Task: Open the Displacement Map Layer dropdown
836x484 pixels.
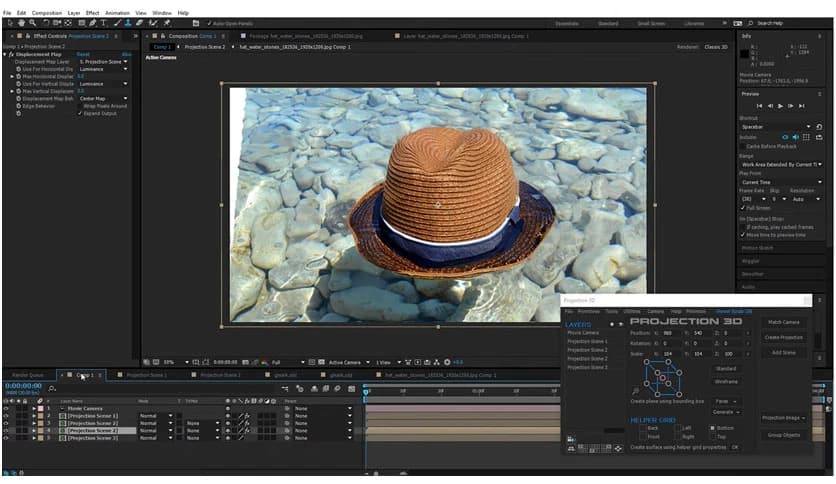Action: coord(103,62)
